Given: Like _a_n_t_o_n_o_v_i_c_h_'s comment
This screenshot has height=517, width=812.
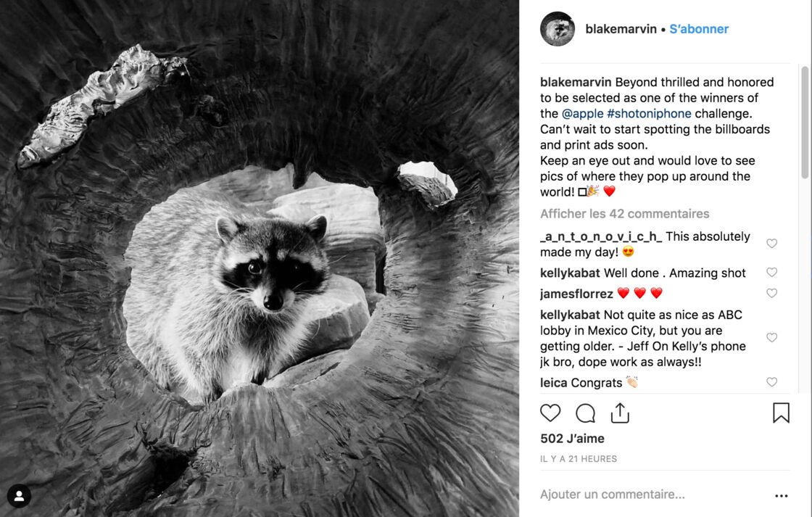Looking at the screenshot, I should 771,244.
